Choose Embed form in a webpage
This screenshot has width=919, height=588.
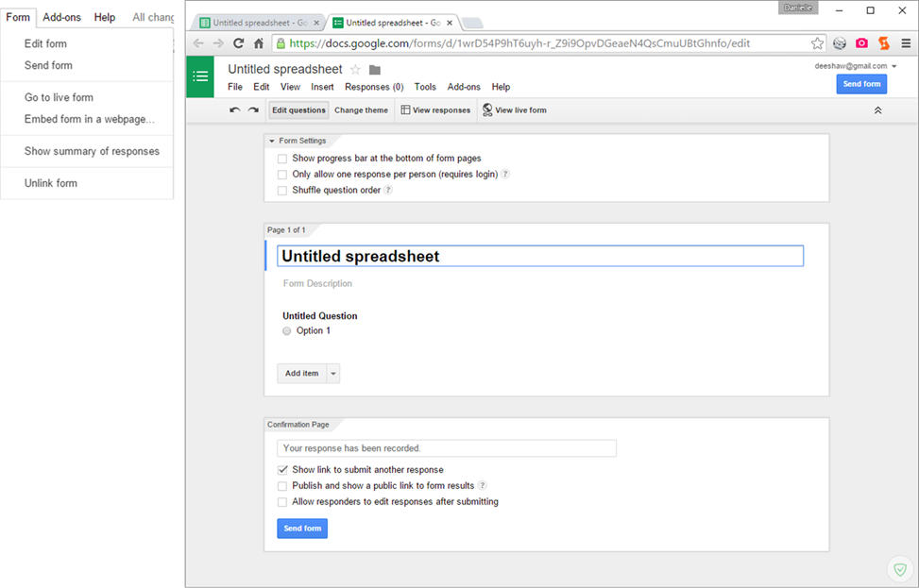pyautogui.click(x=87, y=119)
